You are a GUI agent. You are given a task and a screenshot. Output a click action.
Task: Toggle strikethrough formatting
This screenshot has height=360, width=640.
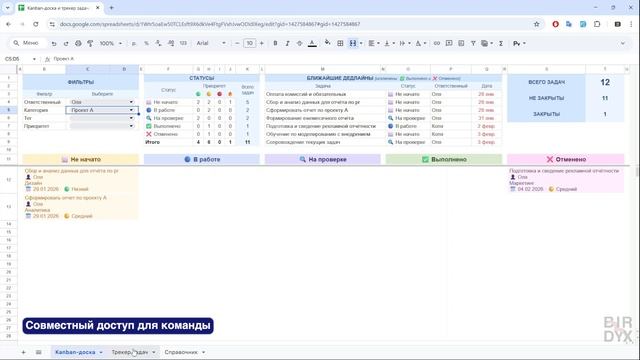pyautogui.click(x=300, y=43)
